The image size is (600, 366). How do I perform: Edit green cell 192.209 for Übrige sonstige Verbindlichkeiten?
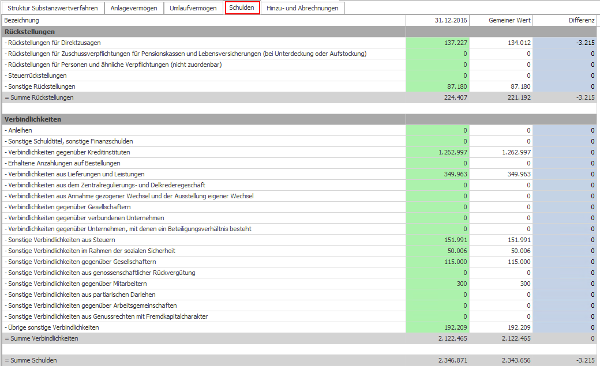[x=438, y=328]
